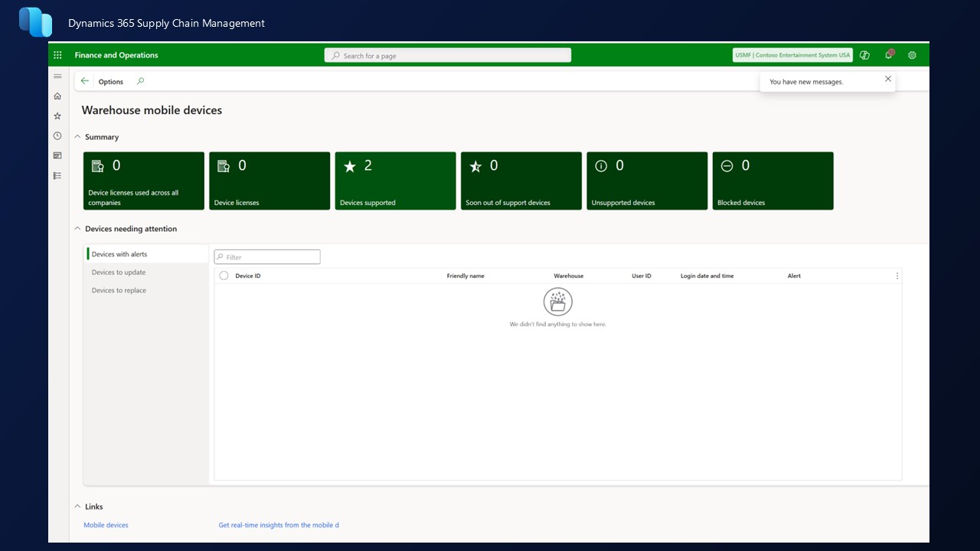The height and width of the screenshot is (551, 980).
Task: Open Workspaces icon in the sidebar
Action: click(57, 155)
